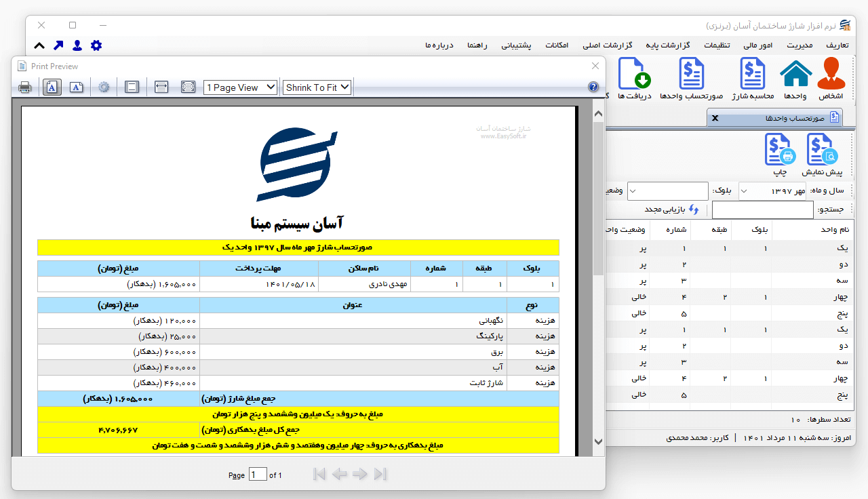Click the printer icon in Print Preview toolbar
The height and width of the screenshot is (499, 868).
point(25,87)
